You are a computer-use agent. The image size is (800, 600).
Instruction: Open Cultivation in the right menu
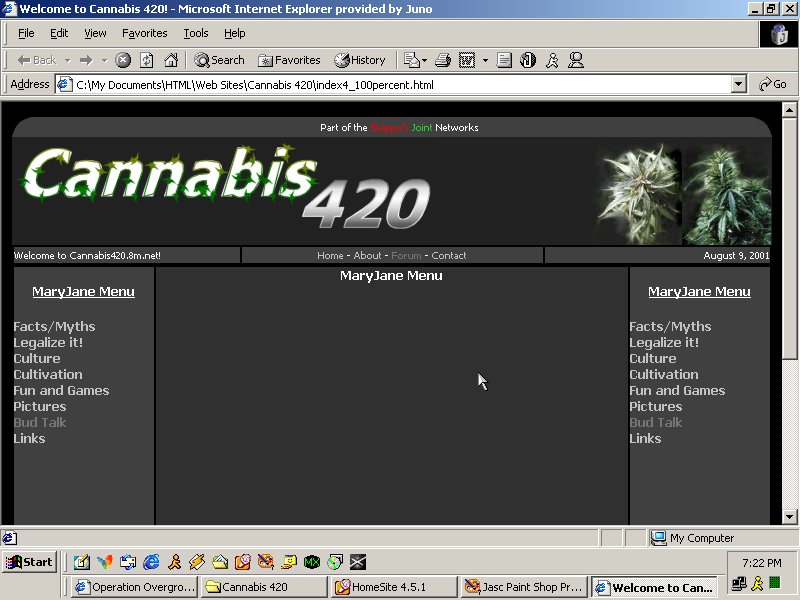click(x=664, y=374)
